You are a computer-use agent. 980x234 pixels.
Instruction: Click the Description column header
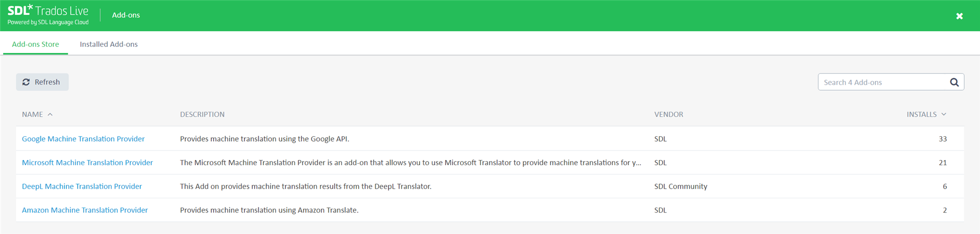[202, 114]
